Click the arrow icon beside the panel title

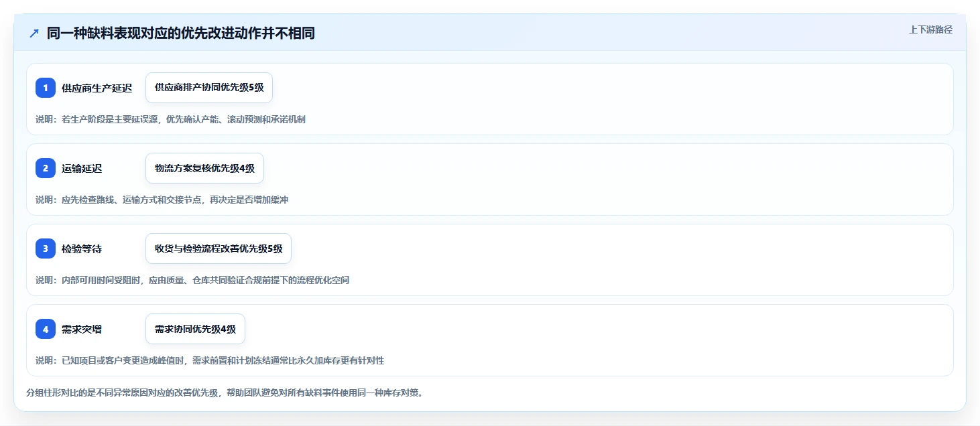click(x=34, y=33)
